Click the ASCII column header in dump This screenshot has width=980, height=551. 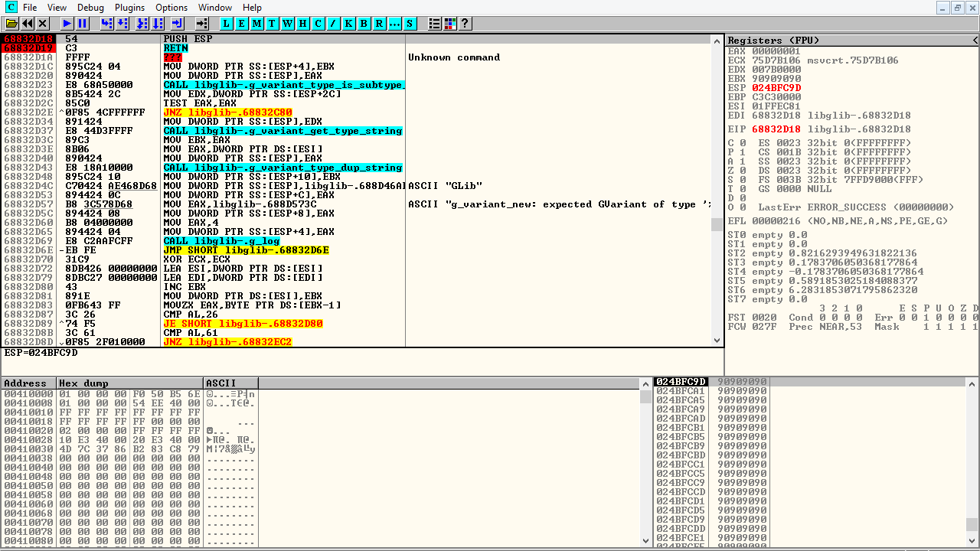(230, 383)
